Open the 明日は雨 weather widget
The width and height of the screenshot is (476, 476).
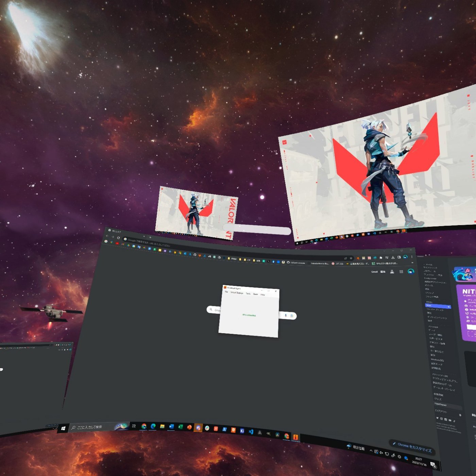[x=355, y=447]
